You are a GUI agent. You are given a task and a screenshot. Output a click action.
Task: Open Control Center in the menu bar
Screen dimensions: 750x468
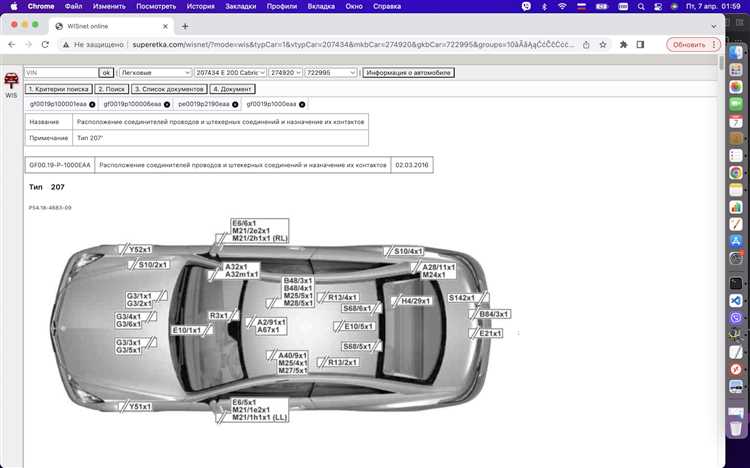coord(658,6)
